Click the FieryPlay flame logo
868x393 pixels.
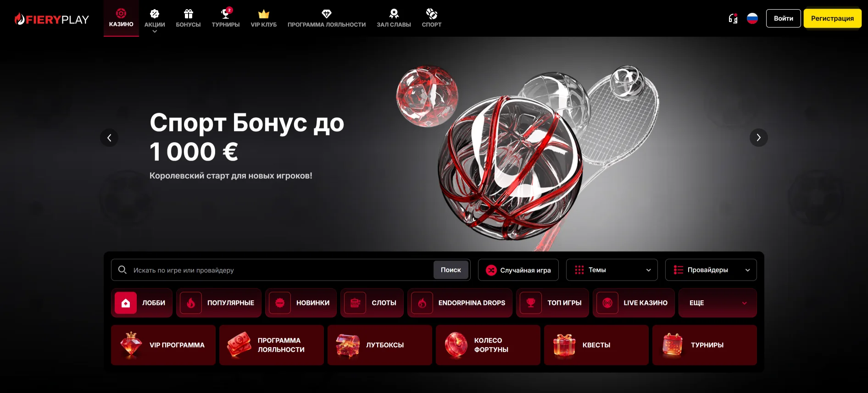pyautogui.click(x=51, y=19)
